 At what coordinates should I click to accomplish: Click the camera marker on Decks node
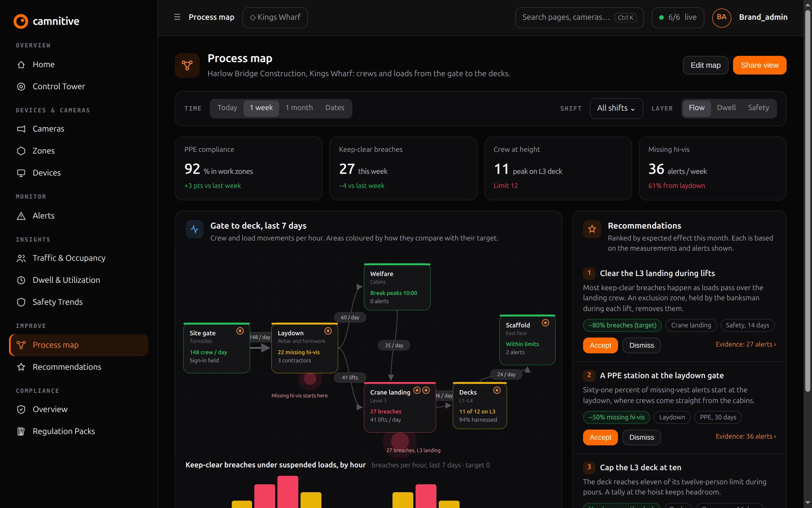[497, 390]
